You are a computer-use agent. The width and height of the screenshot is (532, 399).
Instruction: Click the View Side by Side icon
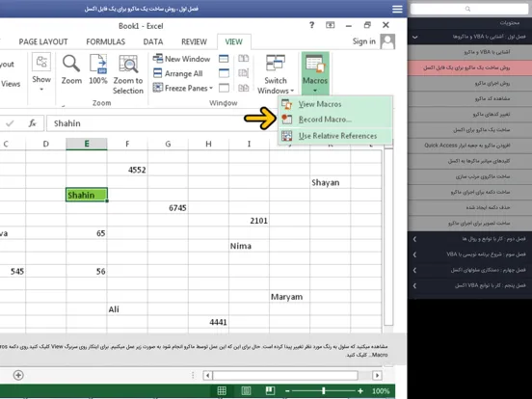243,59
